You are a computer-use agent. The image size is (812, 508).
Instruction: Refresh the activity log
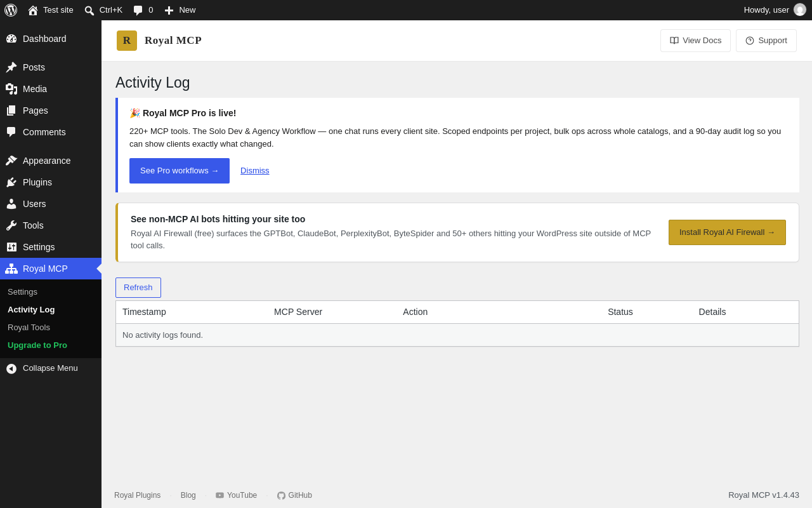coord(138,288)
